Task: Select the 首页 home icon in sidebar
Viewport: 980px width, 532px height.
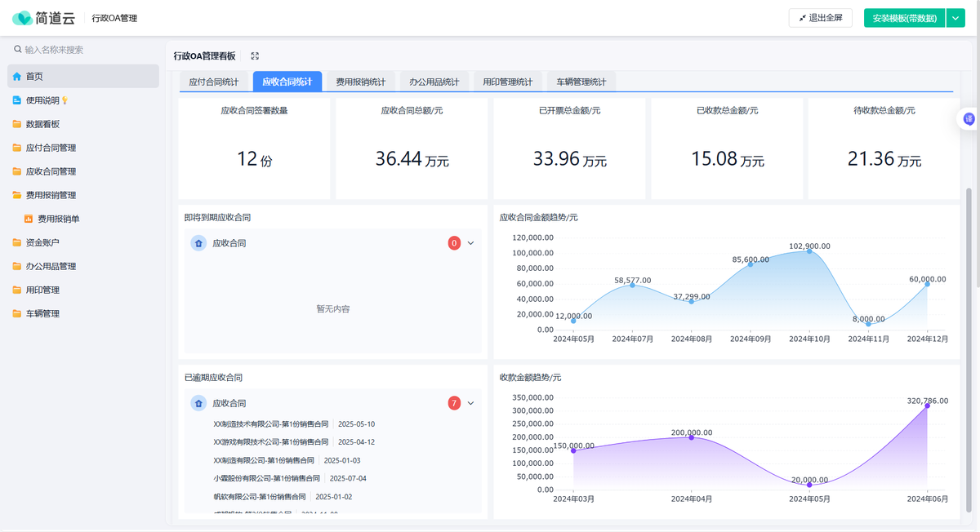Action: pyautogui.click(x=16, y=76)
